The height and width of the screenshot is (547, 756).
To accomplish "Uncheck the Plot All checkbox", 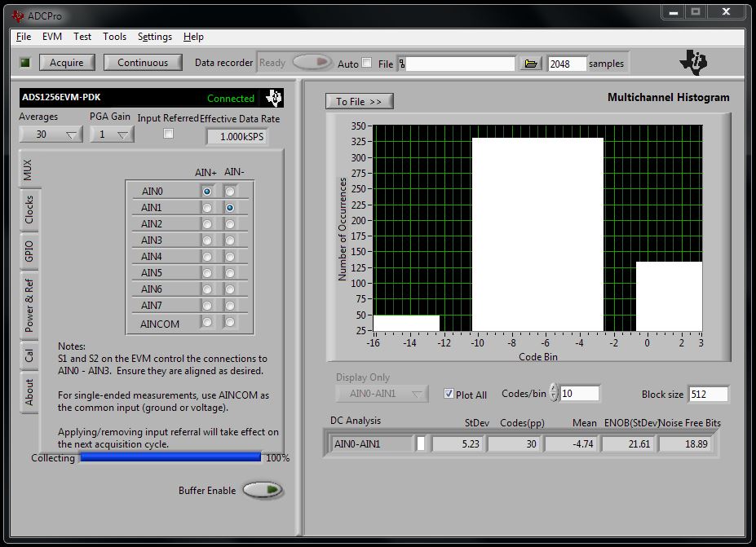I will 449,394.
